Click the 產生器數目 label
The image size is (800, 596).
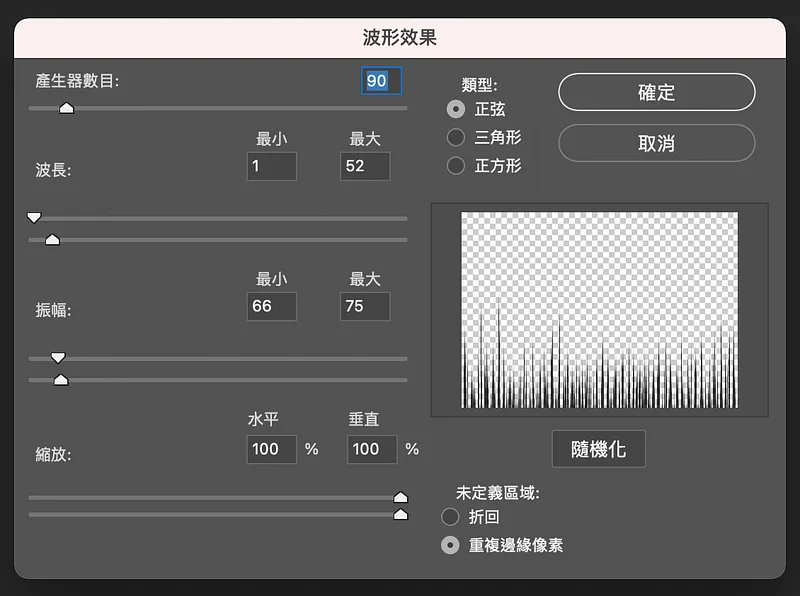click(77, 81)
